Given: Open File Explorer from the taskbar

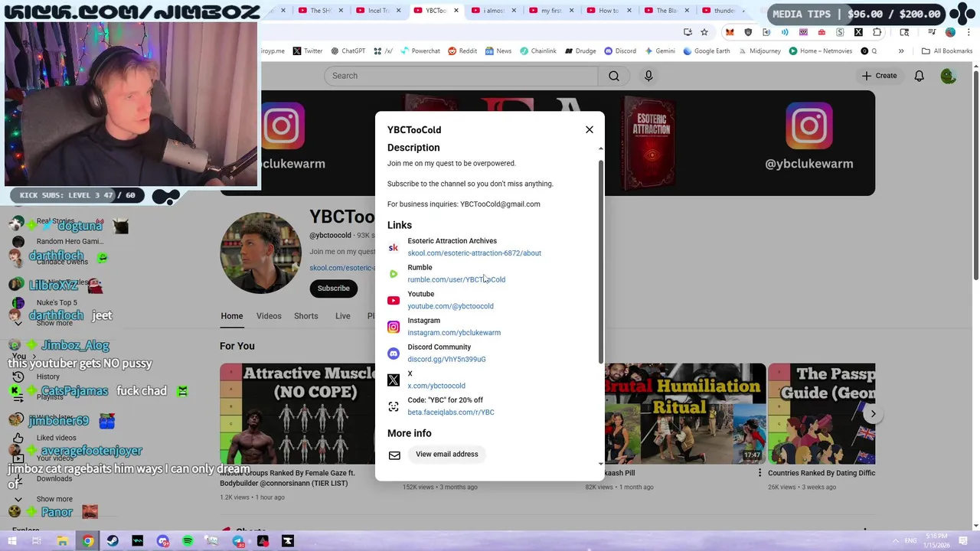Looking at the screenshot, I should tap(62, 541).
